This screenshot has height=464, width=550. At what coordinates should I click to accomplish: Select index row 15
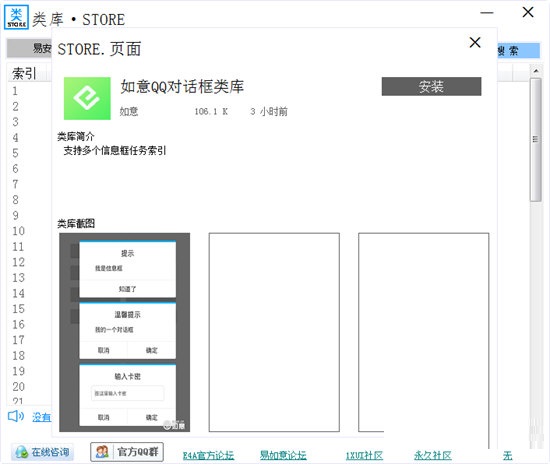click(x=19, y=309)
